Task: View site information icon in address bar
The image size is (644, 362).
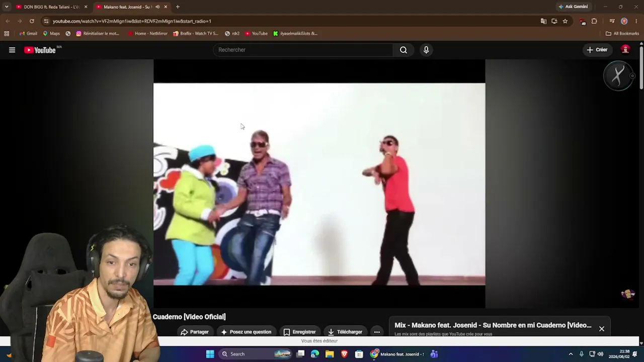Action: point(46,21)
